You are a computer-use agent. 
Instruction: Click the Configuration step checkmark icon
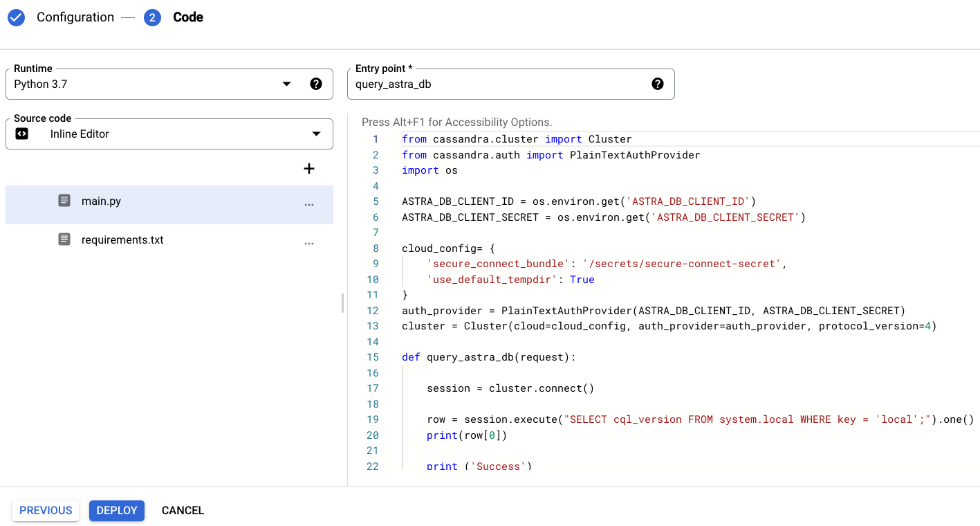coord(16,17)
